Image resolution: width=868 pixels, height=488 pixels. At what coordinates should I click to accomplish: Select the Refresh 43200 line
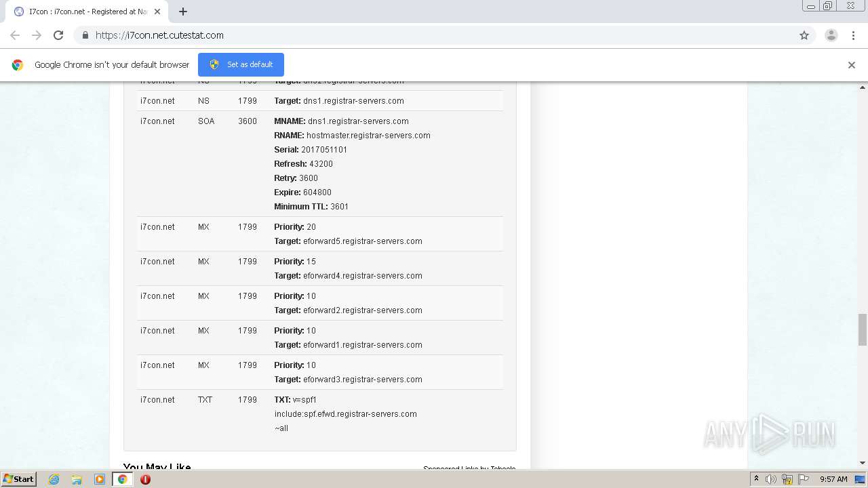[303, 164]
